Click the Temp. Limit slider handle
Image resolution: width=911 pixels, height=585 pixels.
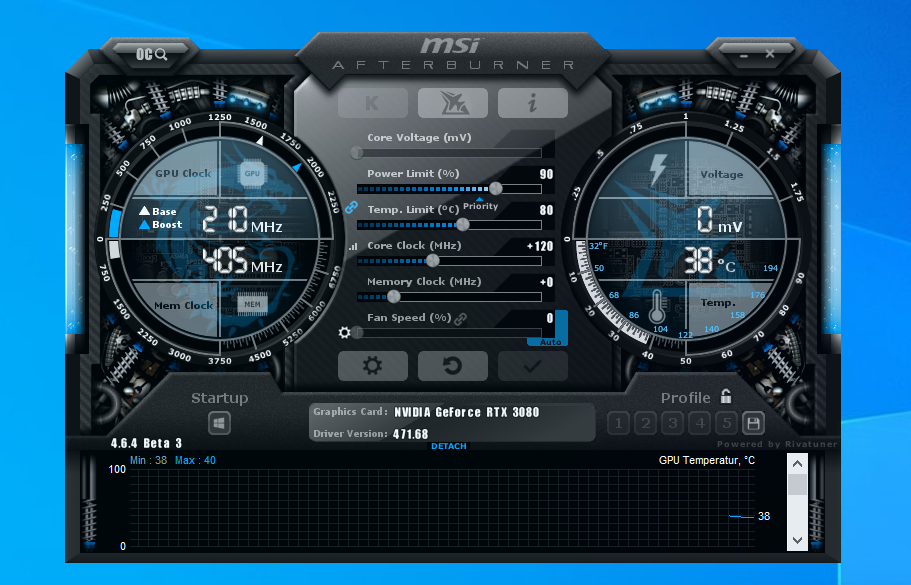(462, 224)
